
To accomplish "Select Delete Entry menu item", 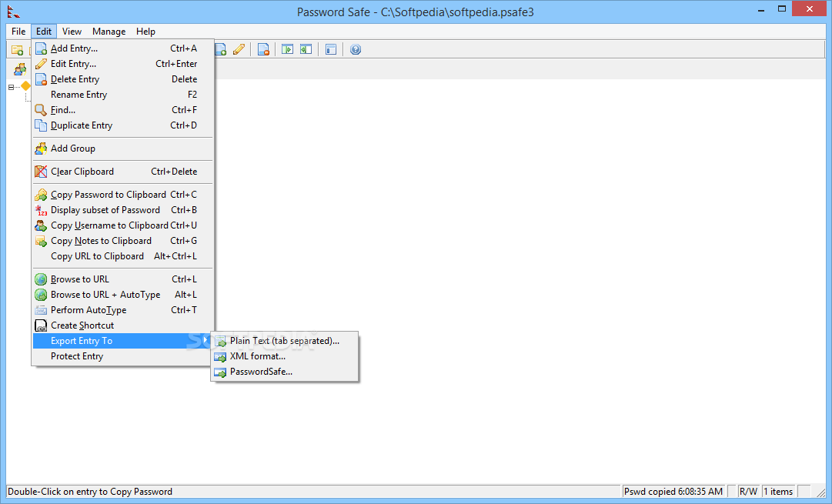I will coord(123,79).
